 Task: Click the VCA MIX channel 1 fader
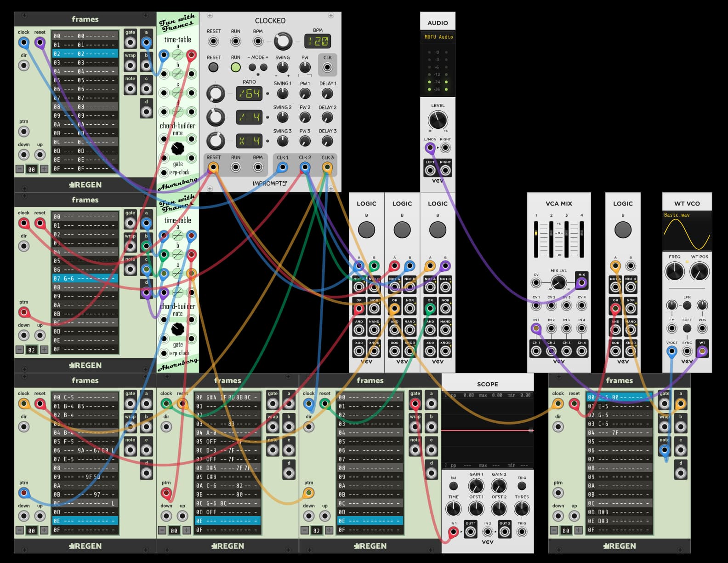[x=536, y=234]
